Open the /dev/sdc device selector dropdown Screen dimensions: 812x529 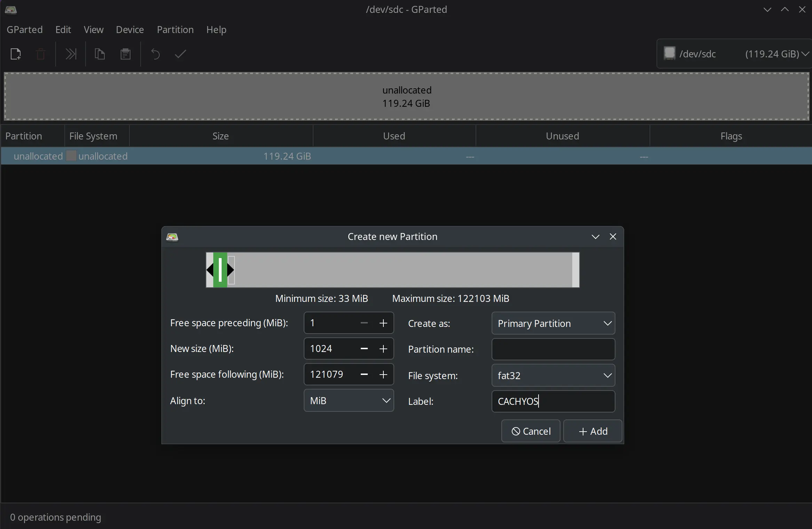(x=734, y=54)
